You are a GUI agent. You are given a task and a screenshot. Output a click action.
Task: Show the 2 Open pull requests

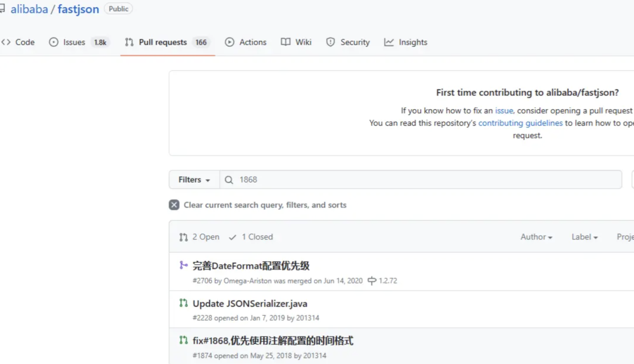coord(200,237)
